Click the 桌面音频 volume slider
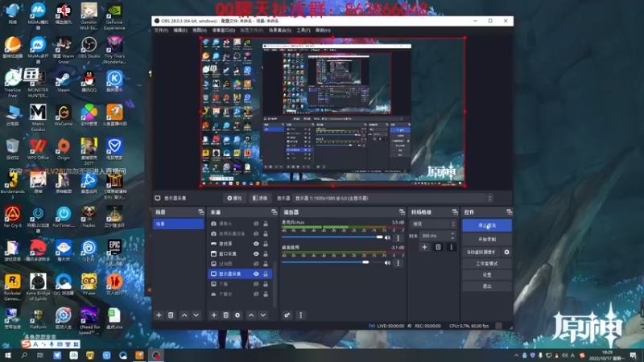The height and width of the screenshot is (362, 644). click(x=332, y=262)
